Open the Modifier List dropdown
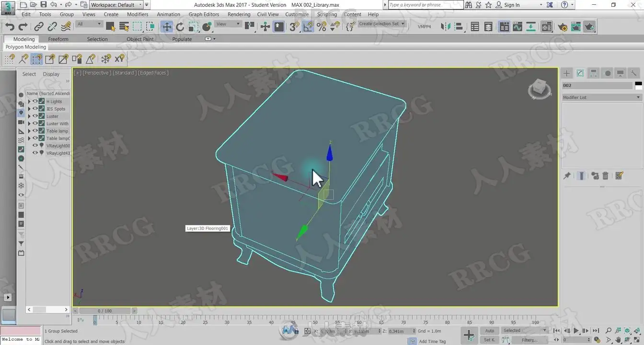 pyautogui.click(x=602, y=97)
